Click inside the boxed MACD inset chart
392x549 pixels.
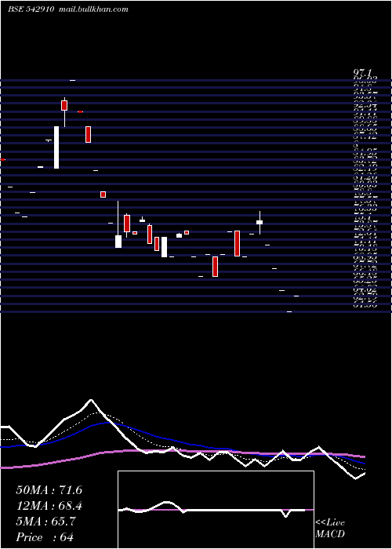(x=216, y=510)
